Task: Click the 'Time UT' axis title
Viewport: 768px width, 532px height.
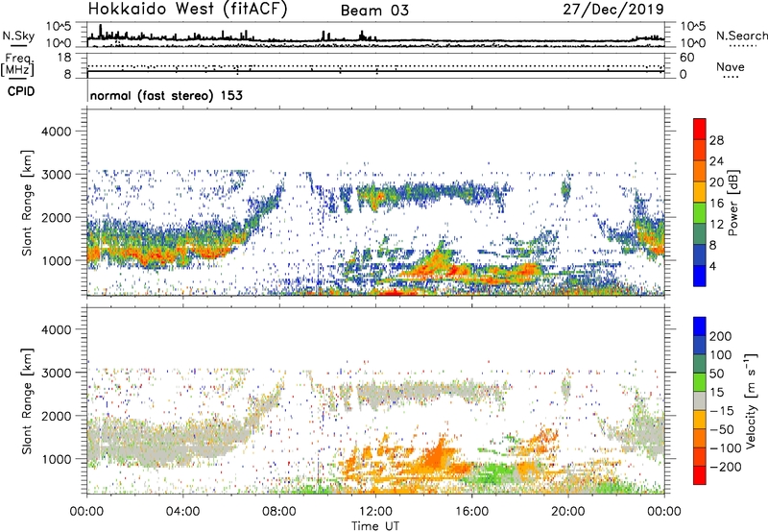Action: [x=375, y=526]
